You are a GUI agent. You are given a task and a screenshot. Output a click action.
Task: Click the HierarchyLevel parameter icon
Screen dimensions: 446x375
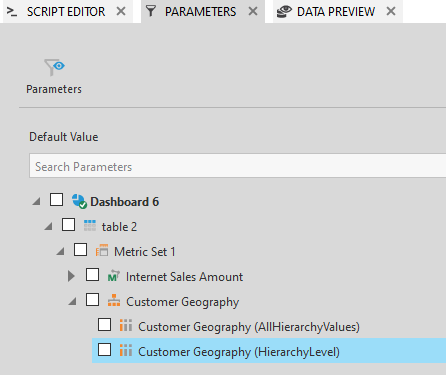pos(126,350)
